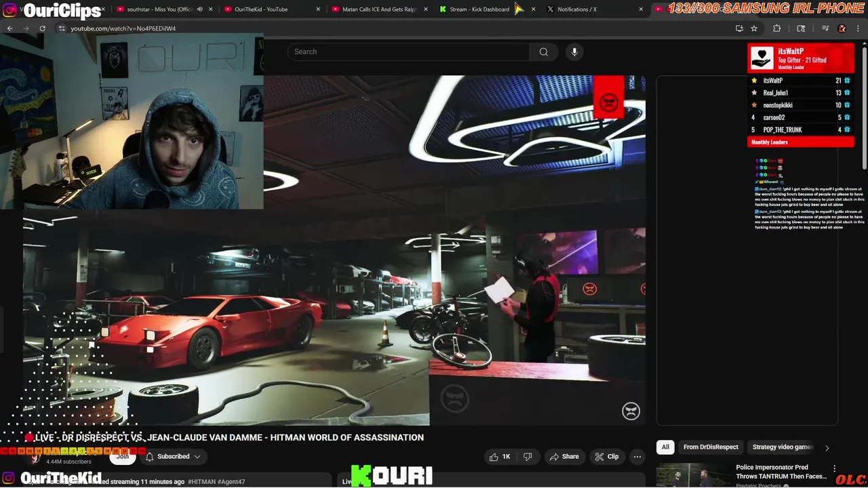Select the From DrDisRespect chip
This screenshot has width=868, height=488.
tap(711, 447)
